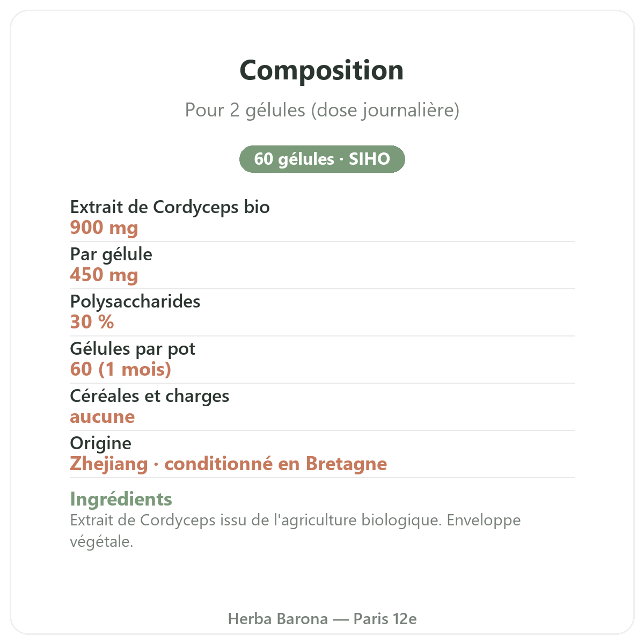Select the Par gélule row label
The image size is (644, 644).
pyautogui.click(x=111, y=254)
